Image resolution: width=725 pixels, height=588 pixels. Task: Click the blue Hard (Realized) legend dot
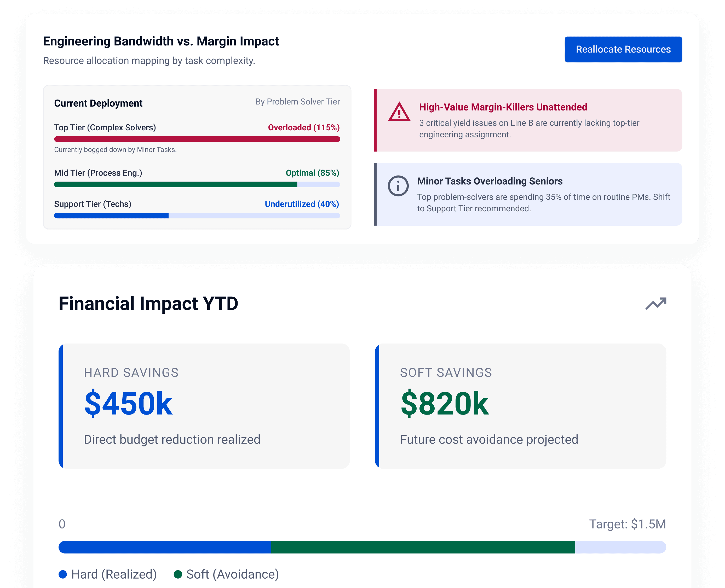(63, 574)
